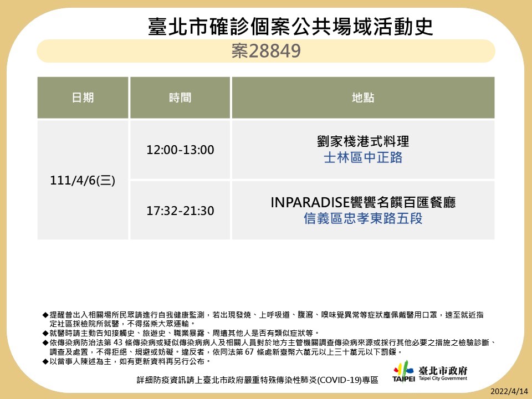Screen dimensions: 532x399
Task: Click the time 17:32-21:30
Action: (180, 211)
